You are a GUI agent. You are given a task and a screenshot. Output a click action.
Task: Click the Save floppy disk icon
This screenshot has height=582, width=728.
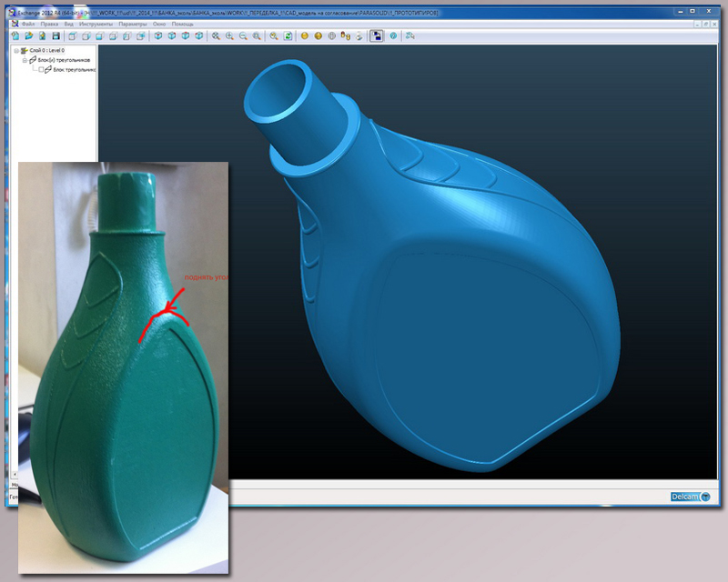tap(56, 35)
